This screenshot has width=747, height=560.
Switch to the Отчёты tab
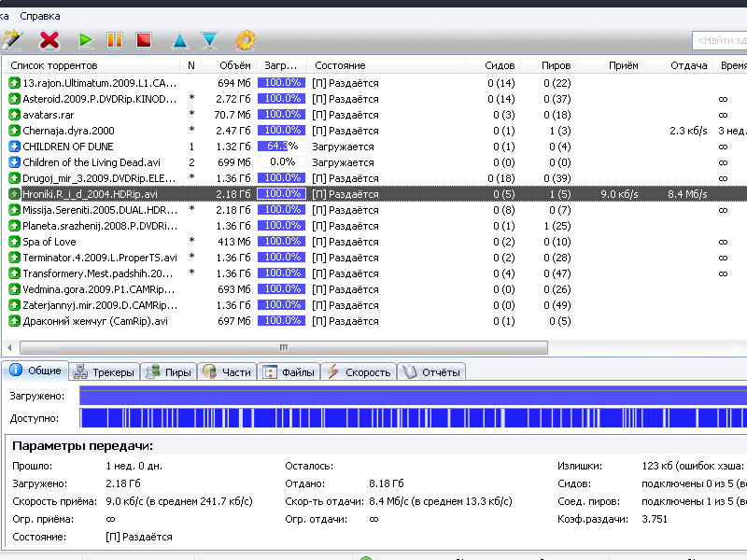click(x=431, y=371)
